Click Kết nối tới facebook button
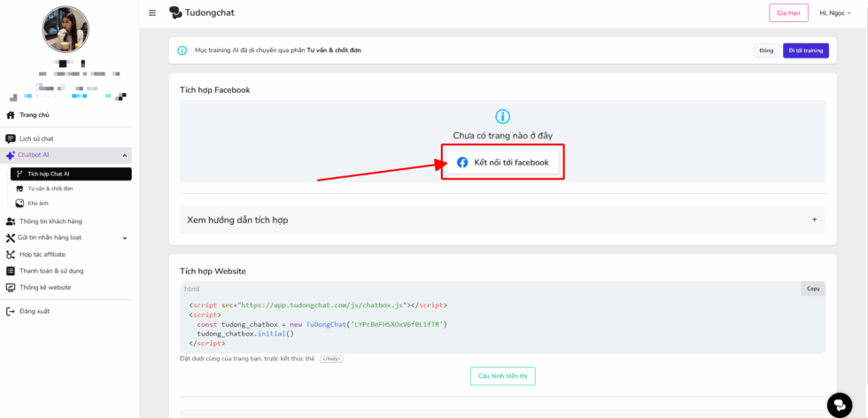This screenshot has height=418, width=868. click(x=503, y=163)
